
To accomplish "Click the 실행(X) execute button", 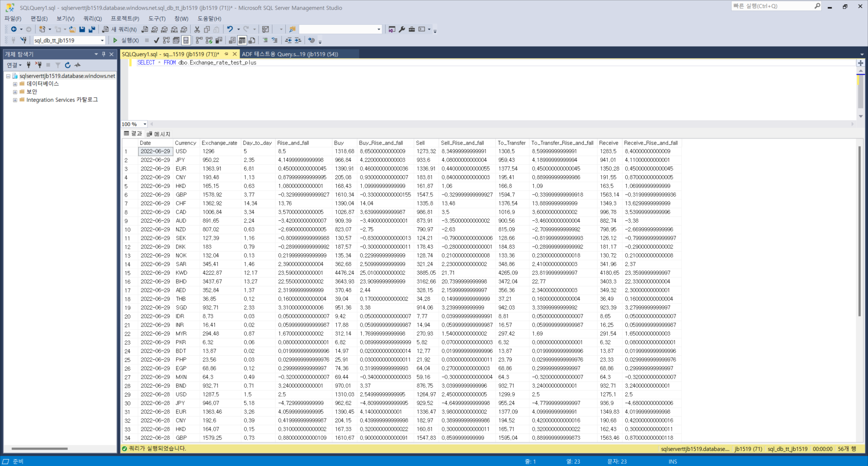I will pos(126,40).
